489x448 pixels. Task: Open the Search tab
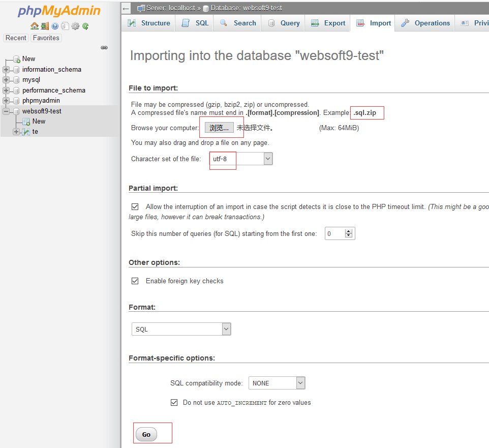(237, 23)
